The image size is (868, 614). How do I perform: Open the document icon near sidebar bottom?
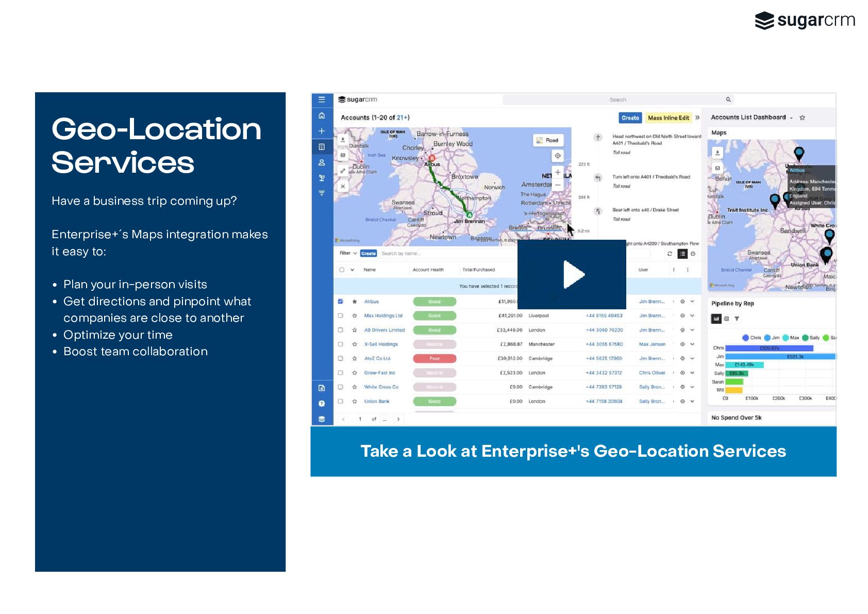322,388
